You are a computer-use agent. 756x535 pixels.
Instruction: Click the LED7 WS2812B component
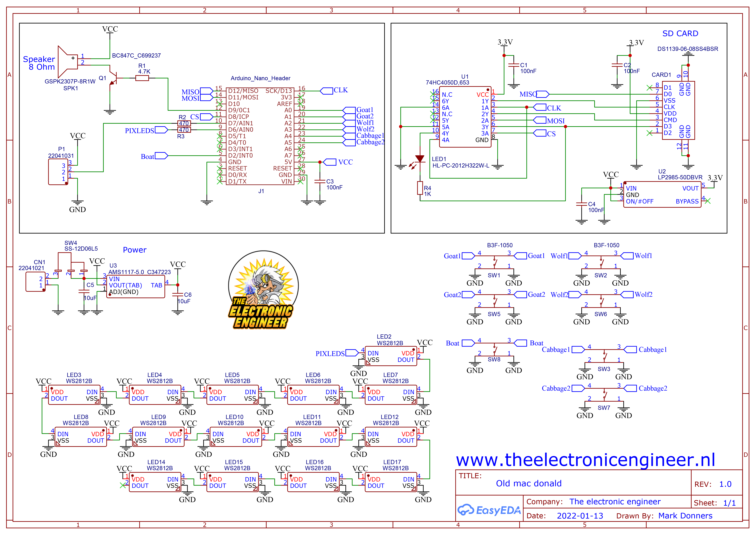pos(391,395)
